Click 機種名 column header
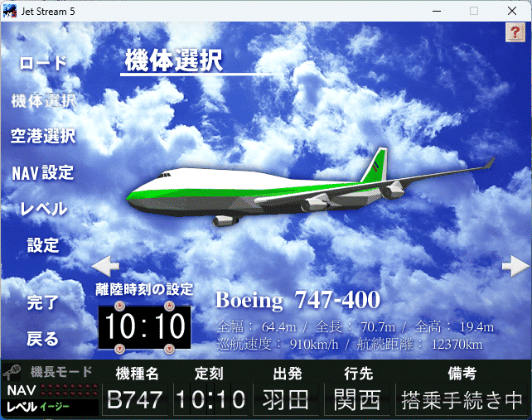This screenshot has height=420, width=532. (x=137, y=374)
